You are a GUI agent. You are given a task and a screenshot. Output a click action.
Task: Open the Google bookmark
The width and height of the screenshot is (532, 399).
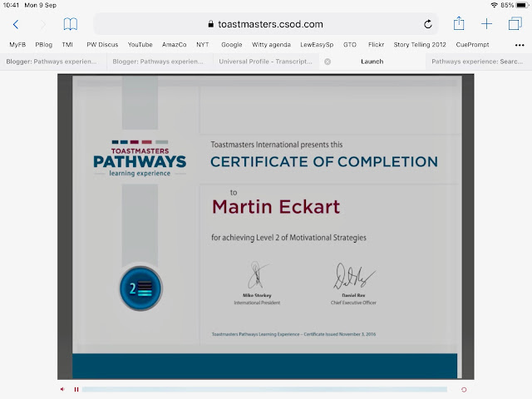tap(232, 44)
